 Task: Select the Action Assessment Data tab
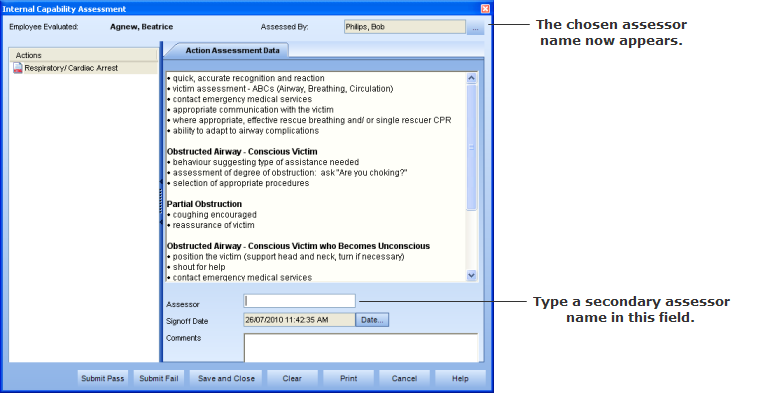[x=232, y=50]
